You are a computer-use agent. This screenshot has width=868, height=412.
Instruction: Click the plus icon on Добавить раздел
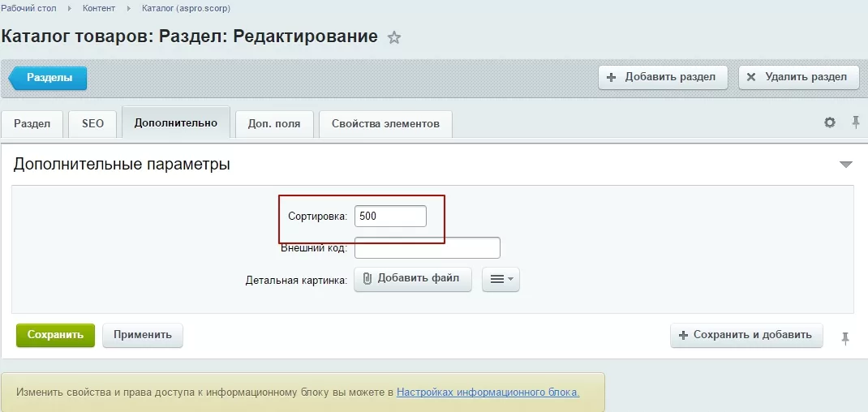click(x=611, y=78)
